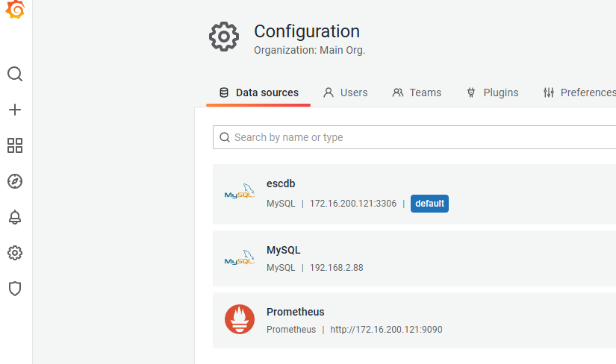Image resolution: width=616 pixels, height=364 pixels.
Task: Click the sidebar Configuration gear icon
Action: pos(15,253)
